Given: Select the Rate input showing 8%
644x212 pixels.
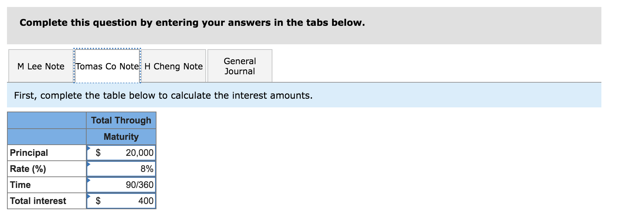Looking at the screenshot, I should (129, 169).
